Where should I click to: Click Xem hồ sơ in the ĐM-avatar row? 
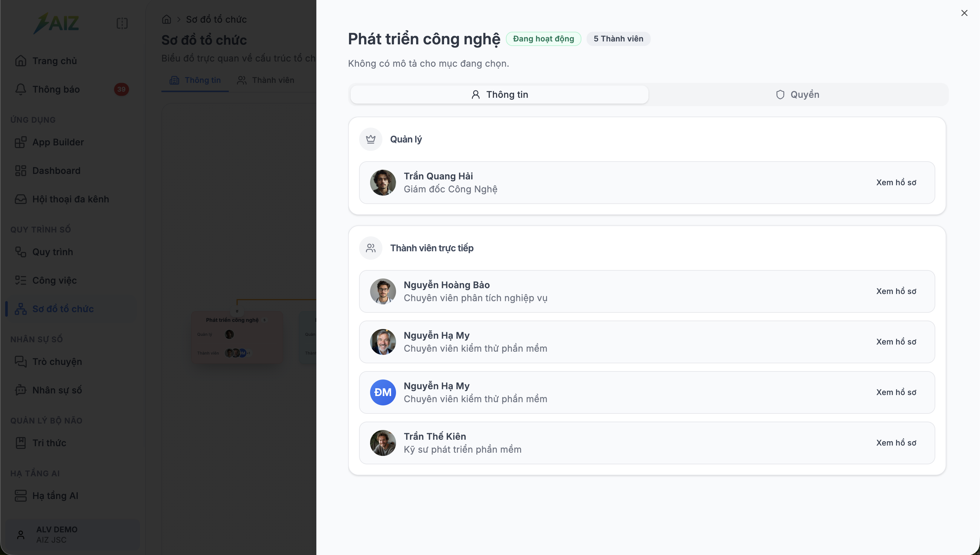(896, 392)
